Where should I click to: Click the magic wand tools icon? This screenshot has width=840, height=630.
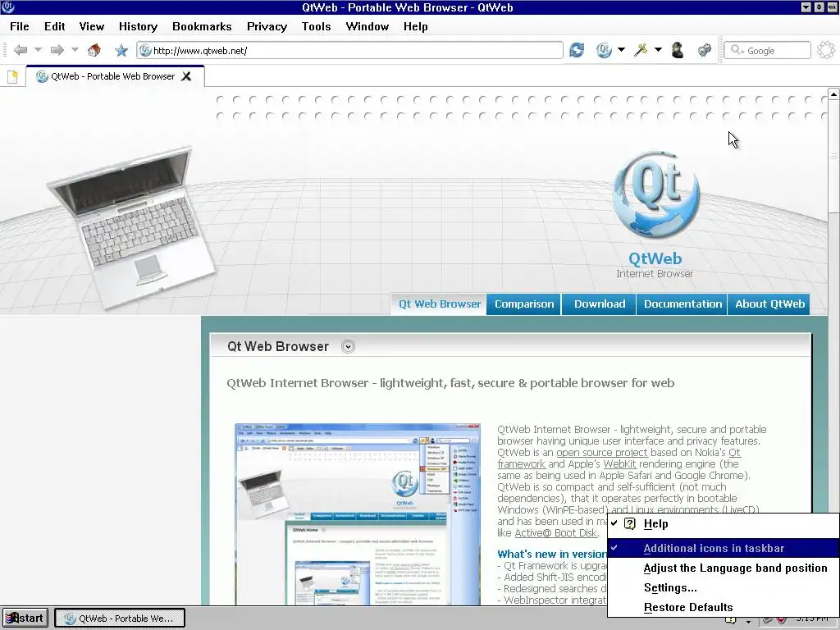(641, 50)
